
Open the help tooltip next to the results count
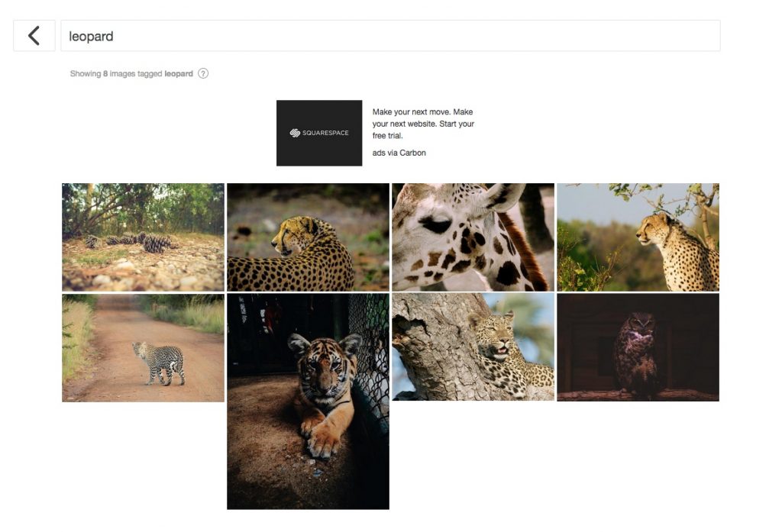(202, 73)
